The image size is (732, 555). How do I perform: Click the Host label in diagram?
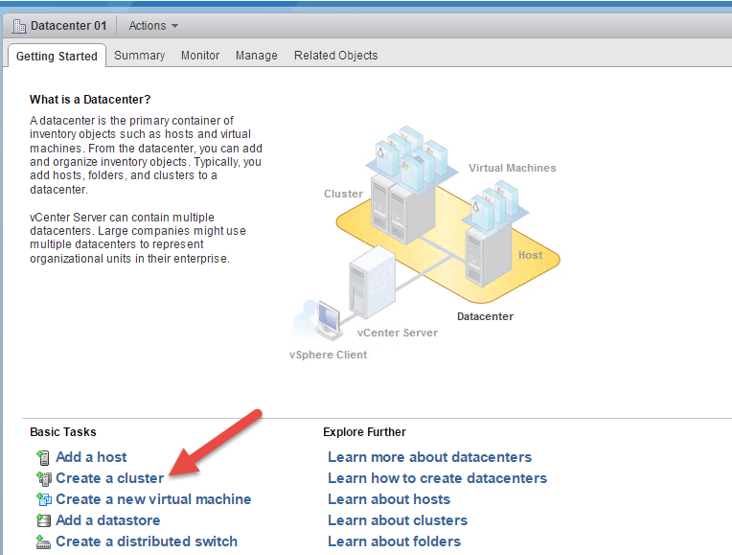click(x=530, y=255)
